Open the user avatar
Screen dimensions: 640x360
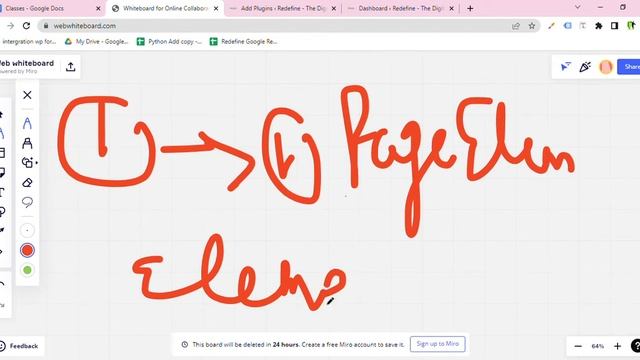point(606,67)
